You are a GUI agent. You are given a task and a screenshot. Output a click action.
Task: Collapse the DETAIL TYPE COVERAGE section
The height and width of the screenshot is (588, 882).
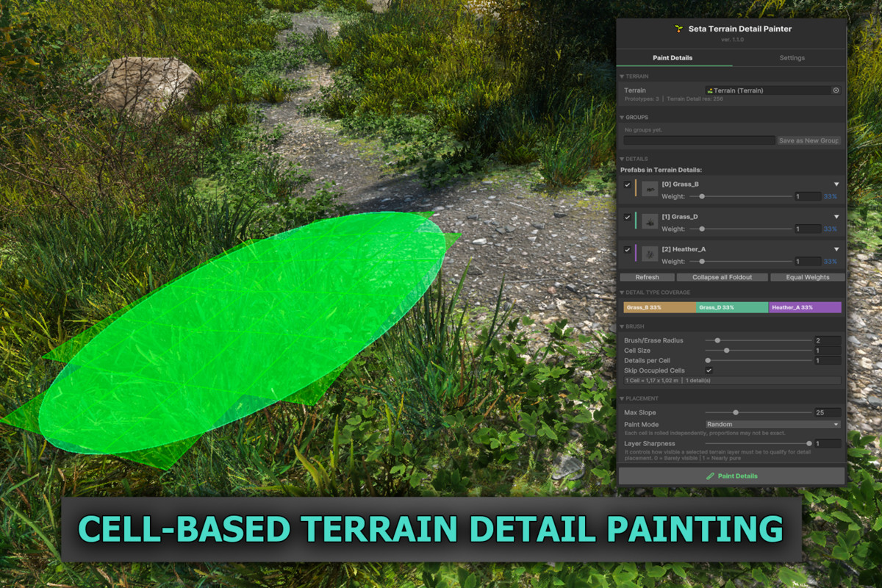[x=621, y=293]
